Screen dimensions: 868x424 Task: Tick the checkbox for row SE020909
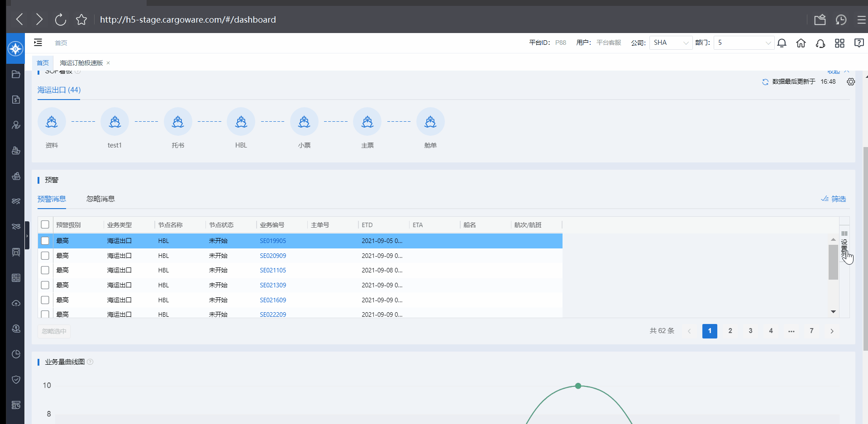[x=45, y=256]
